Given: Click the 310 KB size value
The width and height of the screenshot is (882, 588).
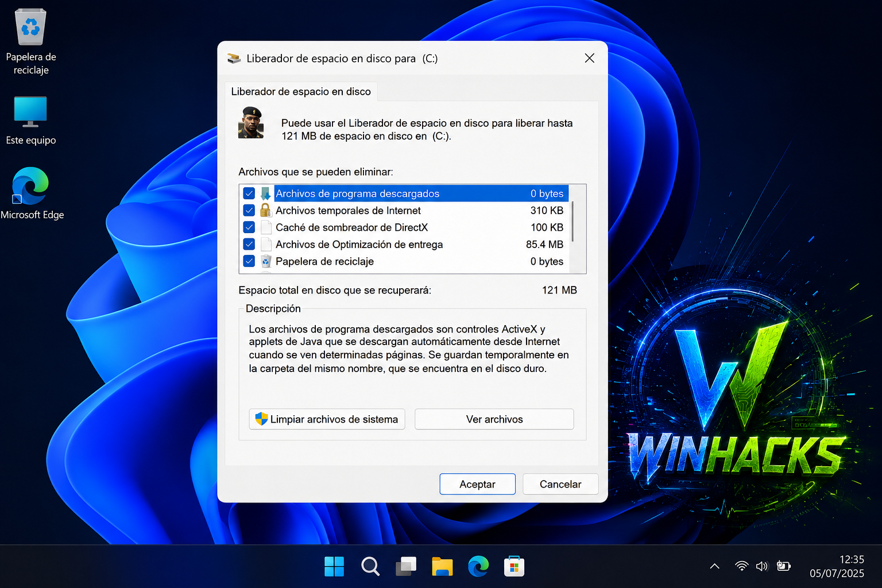Looking at the screenshot, I should pos(547,210).
